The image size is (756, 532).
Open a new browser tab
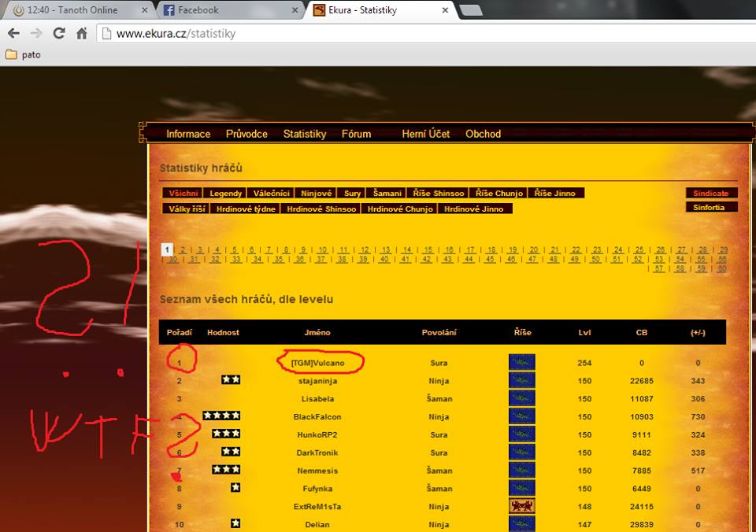point(470,10)
